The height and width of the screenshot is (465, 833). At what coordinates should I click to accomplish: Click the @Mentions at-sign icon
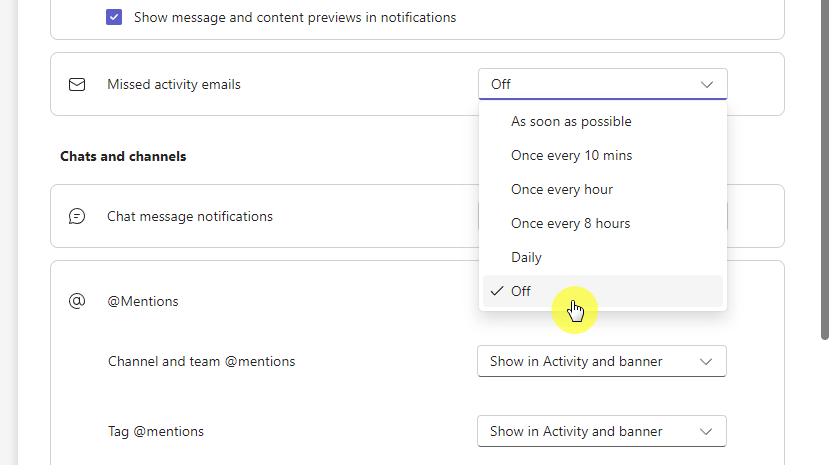pyautogui.click(x=77, y=301)
